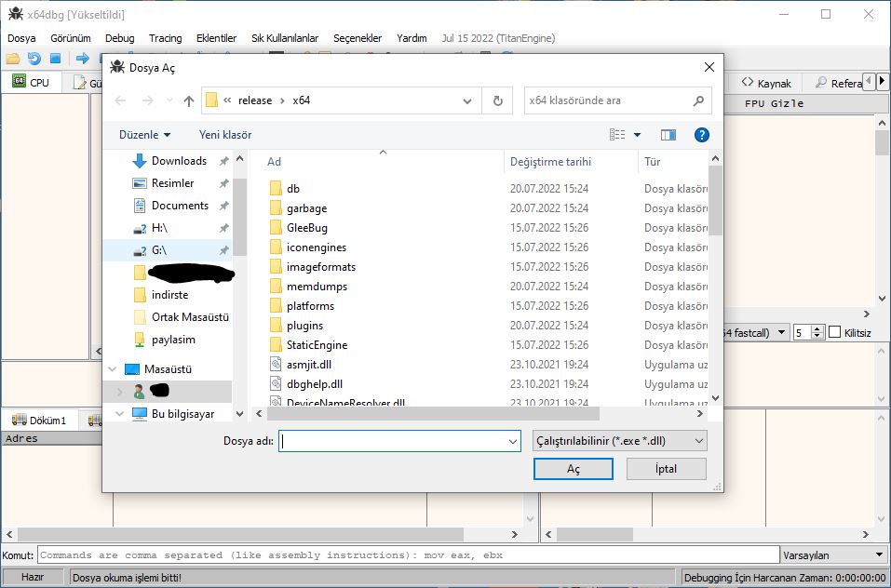Click the open file icon in x64dbg toolbar

[12, 59]
